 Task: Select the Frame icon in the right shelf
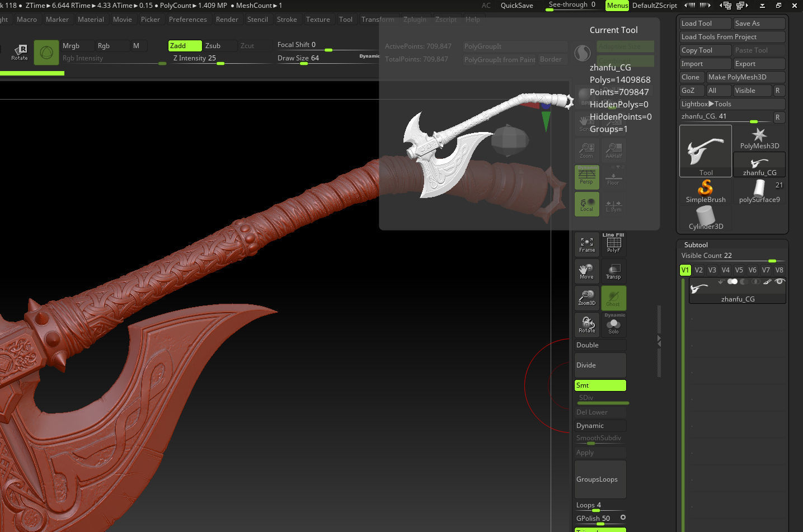point(586,244)
